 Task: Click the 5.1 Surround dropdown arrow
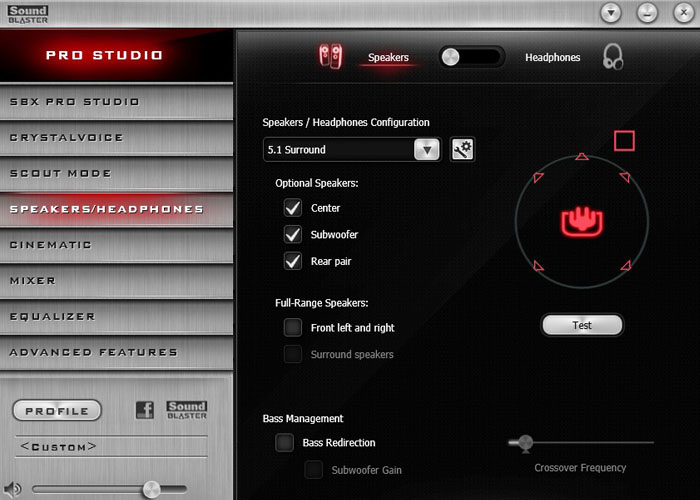tap(426, 150)
